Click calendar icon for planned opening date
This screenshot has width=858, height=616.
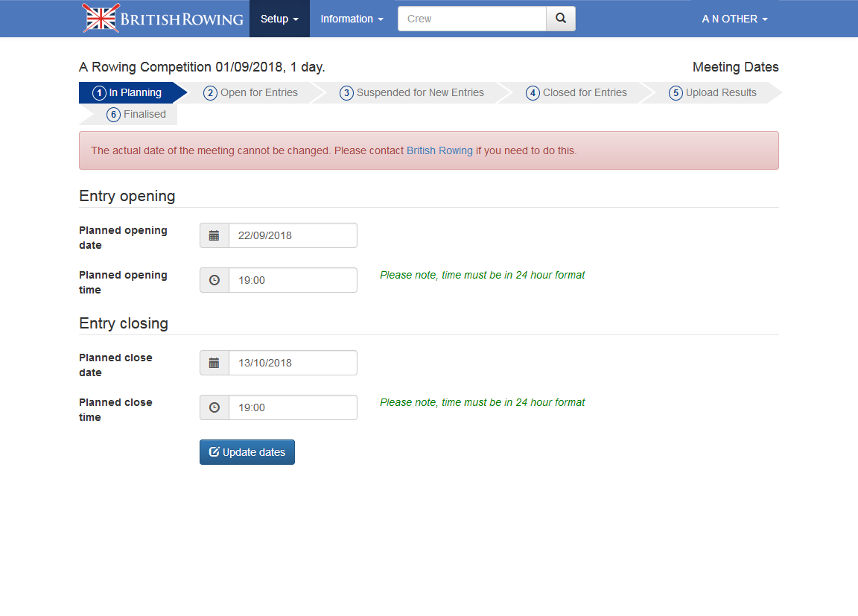(214, 235)
